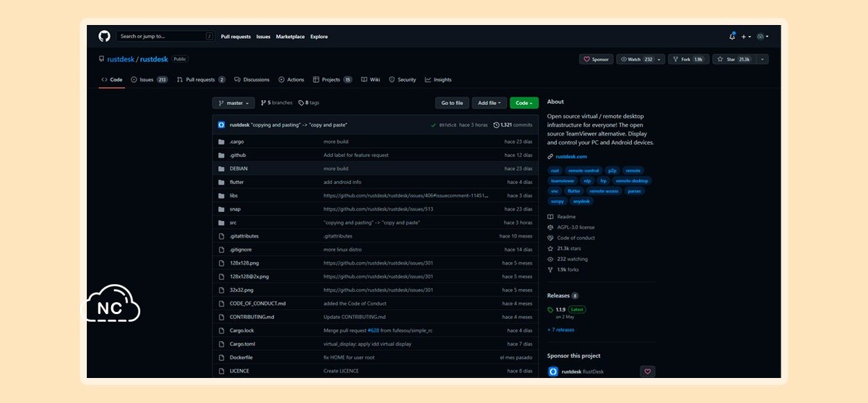Open the .gitattributes file
This screenshot has width=868, height=403.
coord(244,236)
